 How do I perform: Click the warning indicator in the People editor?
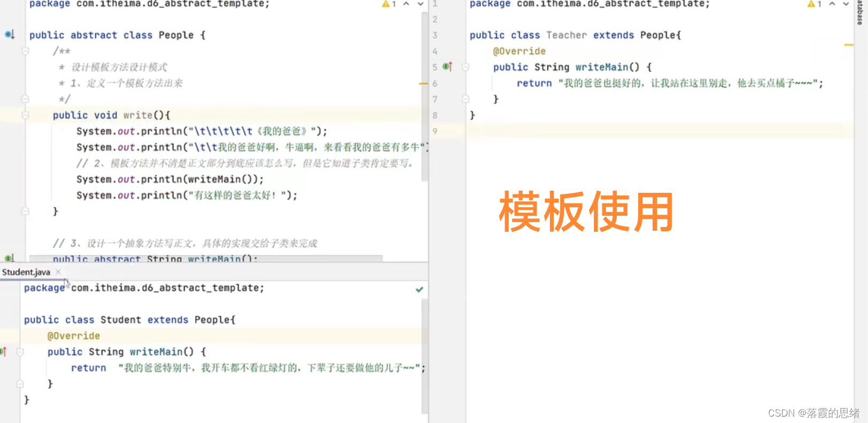pyautogui.click(x=389, y=4)
